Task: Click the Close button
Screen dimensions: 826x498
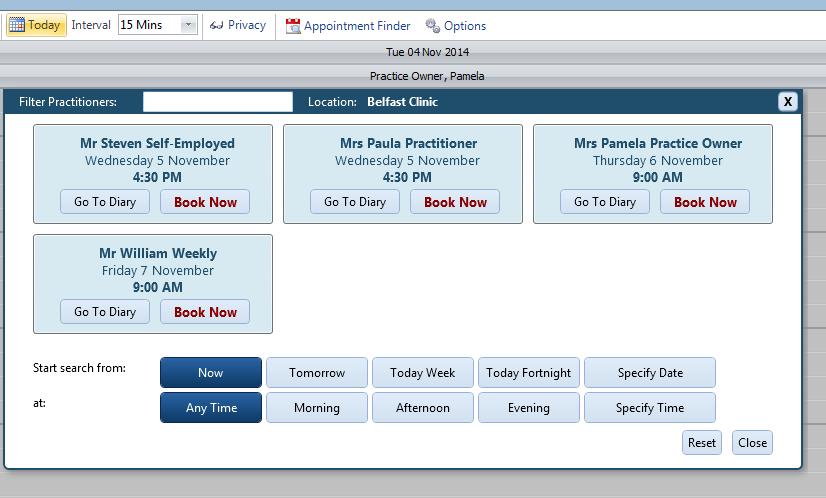Action: pos(752,443)
